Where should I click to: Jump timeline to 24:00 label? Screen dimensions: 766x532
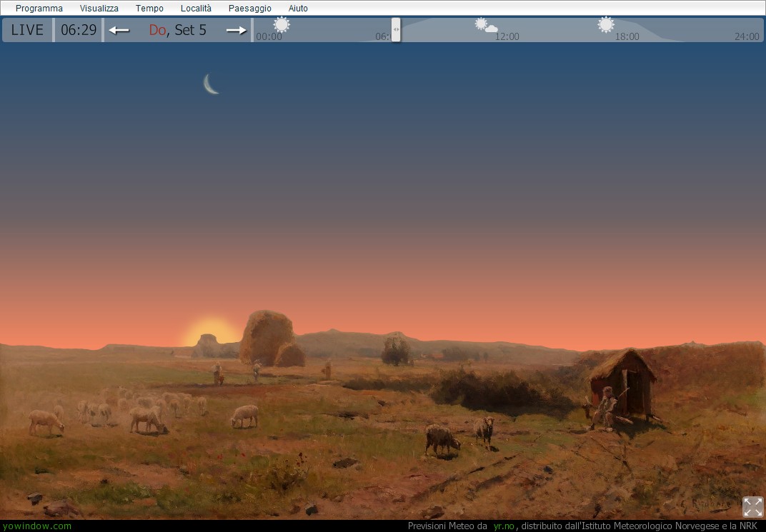pyautogui.click(x=747, y=36)
